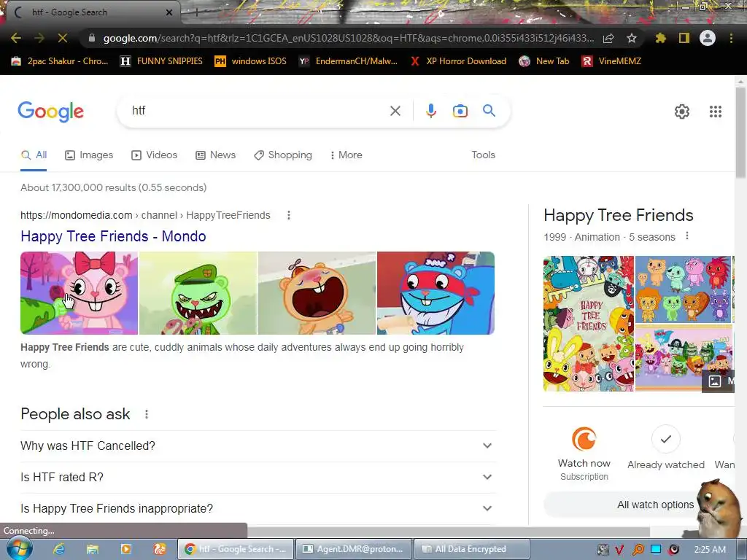Open the windows ISOS bookmark
This screenshot has height=560, width=747.
pyautogui.click(x=251, y=61)
